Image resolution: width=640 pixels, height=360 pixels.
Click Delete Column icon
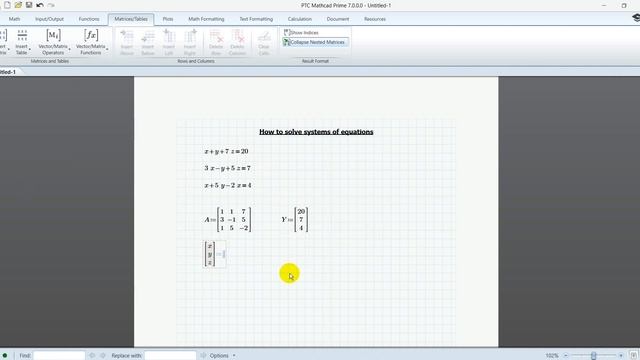point(237,42)
